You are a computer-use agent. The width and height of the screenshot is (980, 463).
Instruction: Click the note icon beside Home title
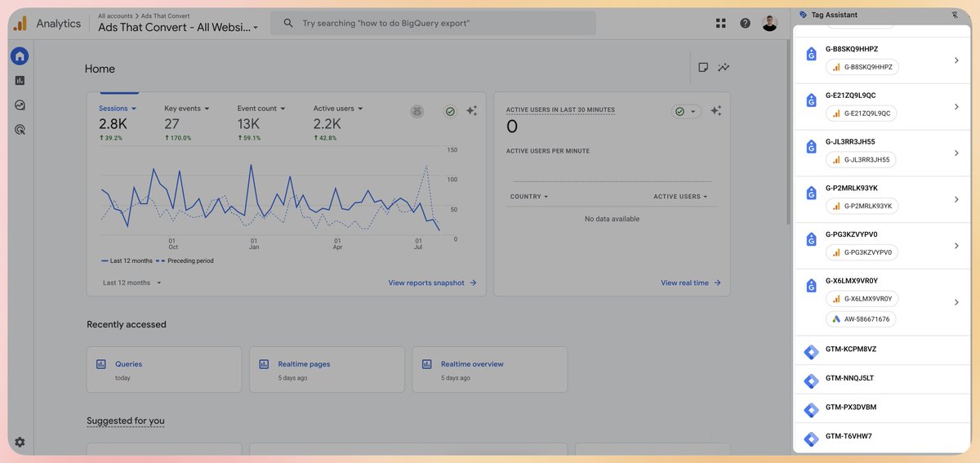(702, 67)
